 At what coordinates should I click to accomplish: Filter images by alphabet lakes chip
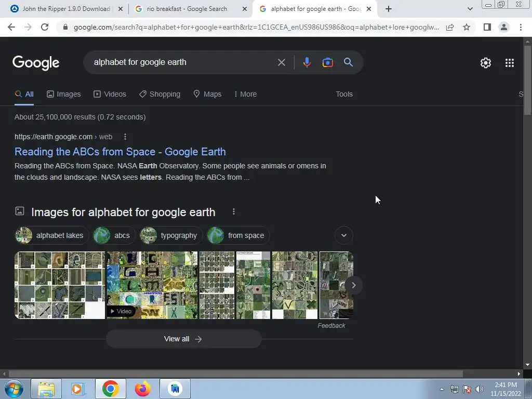click(52, 235)
